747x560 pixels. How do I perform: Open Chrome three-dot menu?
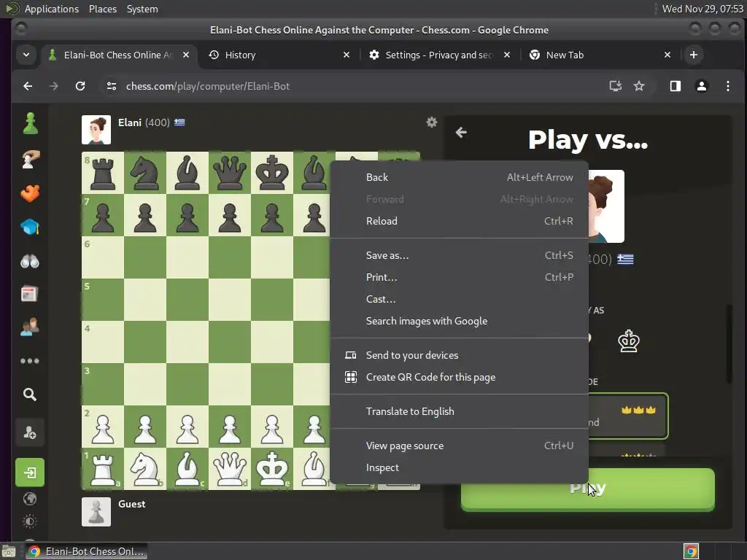pos(728,86)
